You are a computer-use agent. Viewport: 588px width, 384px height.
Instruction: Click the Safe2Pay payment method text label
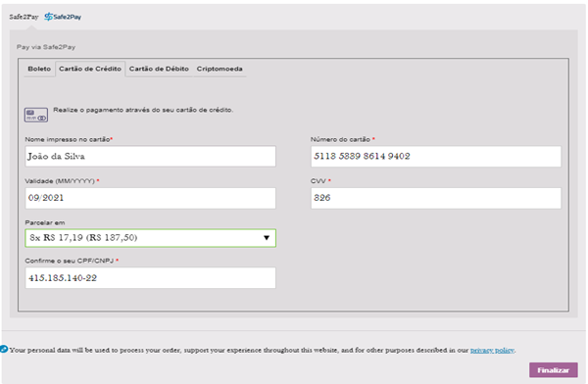point(24,17)
